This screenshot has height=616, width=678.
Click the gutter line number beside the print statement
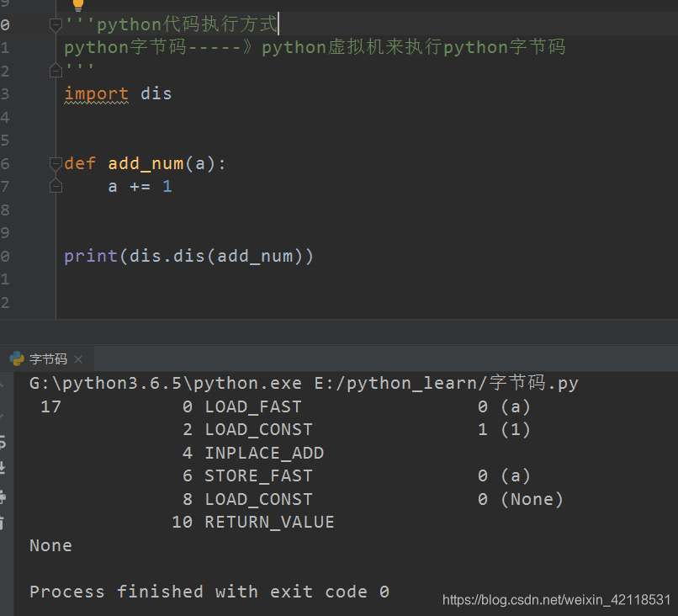point(5,256)
